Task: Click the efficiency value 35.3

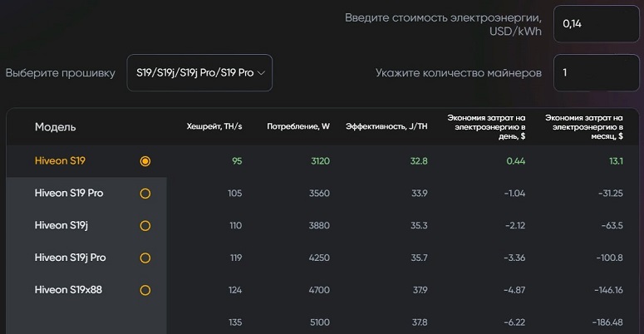Action: click(419, 225)
